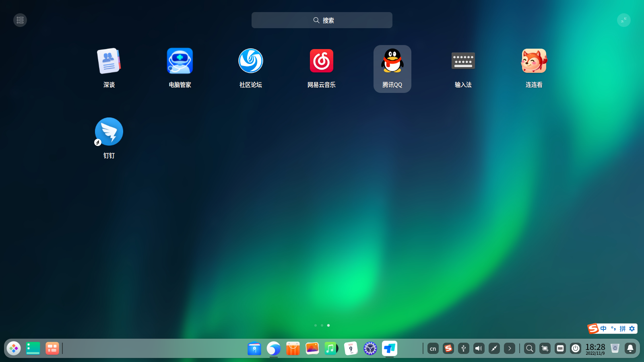The image size is (644, 362).
Task: Open the browser in dock
Action: point(274,348)
